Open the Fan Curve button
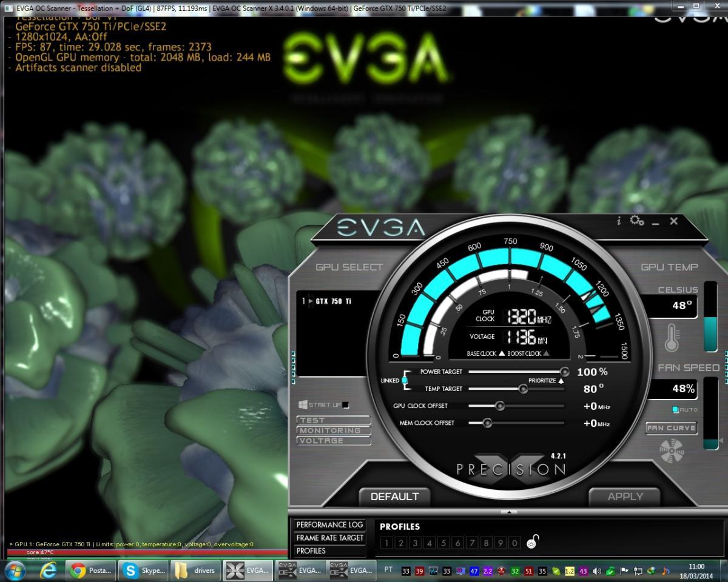The width and height of the screenshot is (728, 582). (671, 428)
